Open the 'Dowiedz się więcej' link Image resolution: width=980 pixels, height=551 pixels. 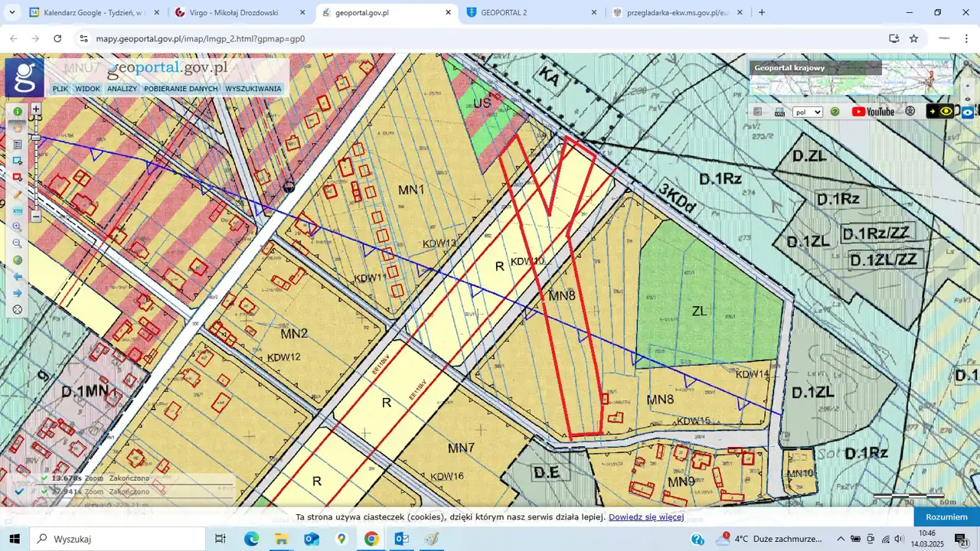coord(646,517)
